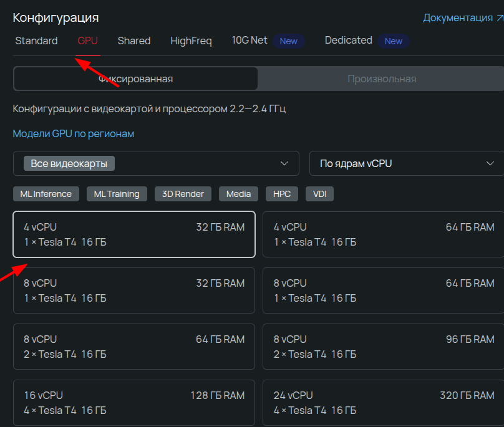The height and width of the screenshot is (427, 504).
Task: Enable the ML Inference filter
Action: pos(46,193)
